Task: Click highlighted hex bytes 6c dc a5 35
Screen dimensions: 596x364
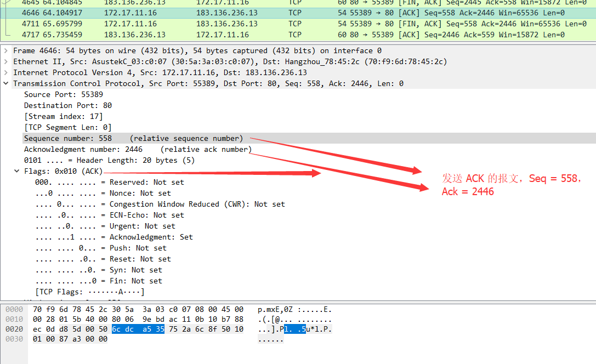Action: click(x=138, y=329)
